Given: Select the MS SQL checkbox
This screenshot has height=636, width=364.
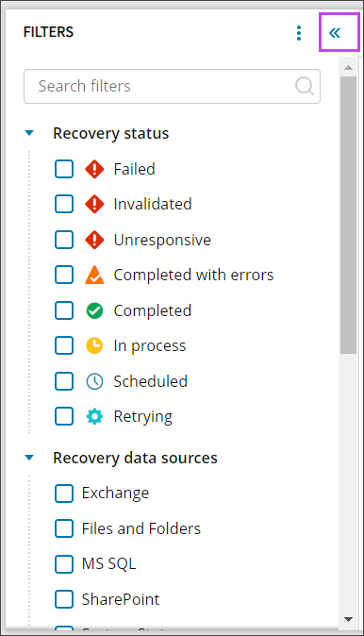Looking at the screenshot, I should click(64, 563).
